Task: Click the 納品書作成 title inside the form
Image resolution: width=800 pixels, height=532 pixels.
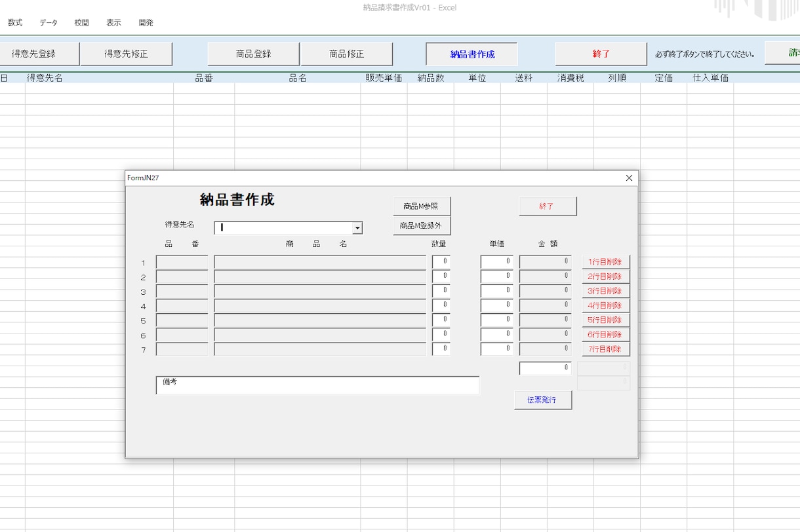Action: (237, 200)
